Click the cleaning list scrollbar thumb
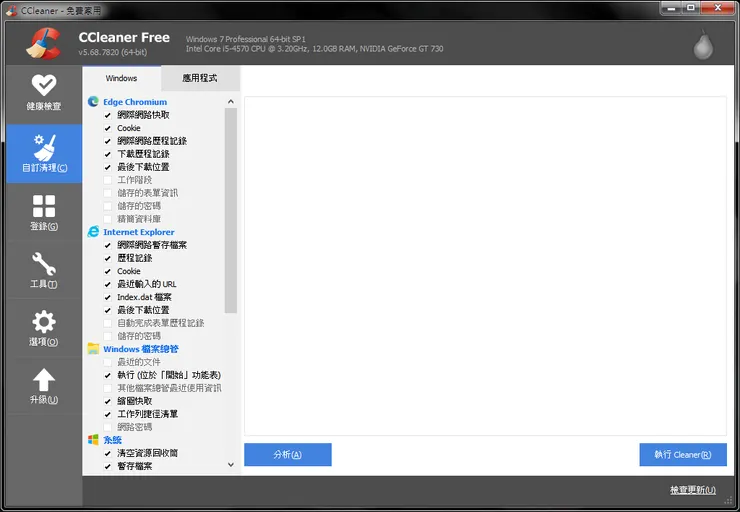The height and width of the screenshot is (512, 740). pyautogui.click(x=231, y=210)
